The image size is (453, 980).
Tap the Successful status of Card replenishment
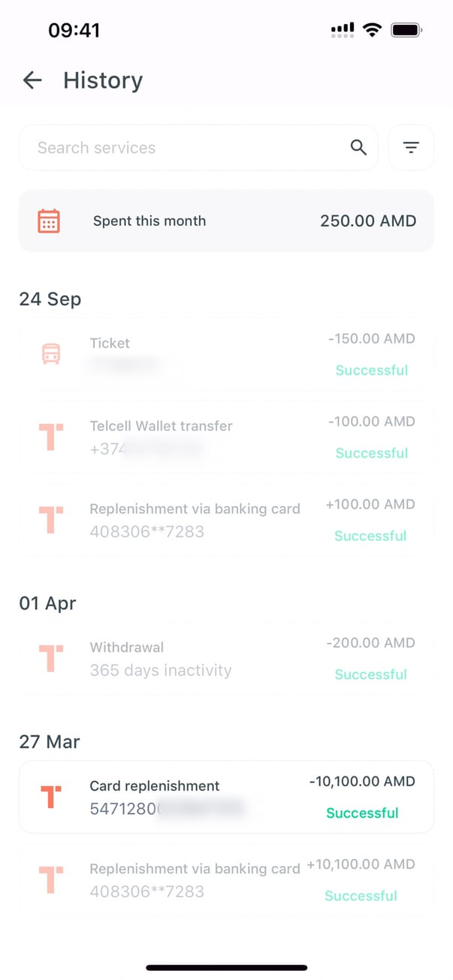click(362, 813)
